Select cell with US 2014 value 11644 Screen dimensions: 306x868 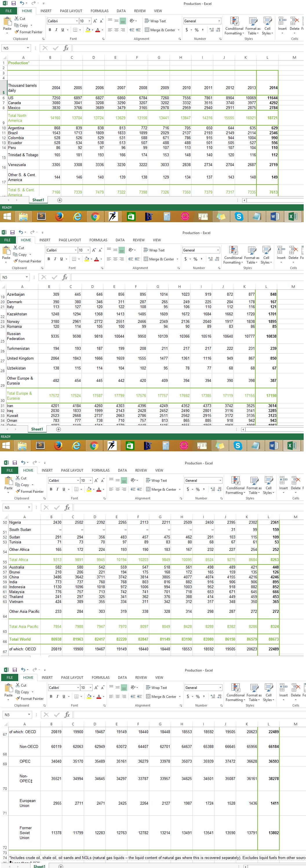click(x=267, y=98)
